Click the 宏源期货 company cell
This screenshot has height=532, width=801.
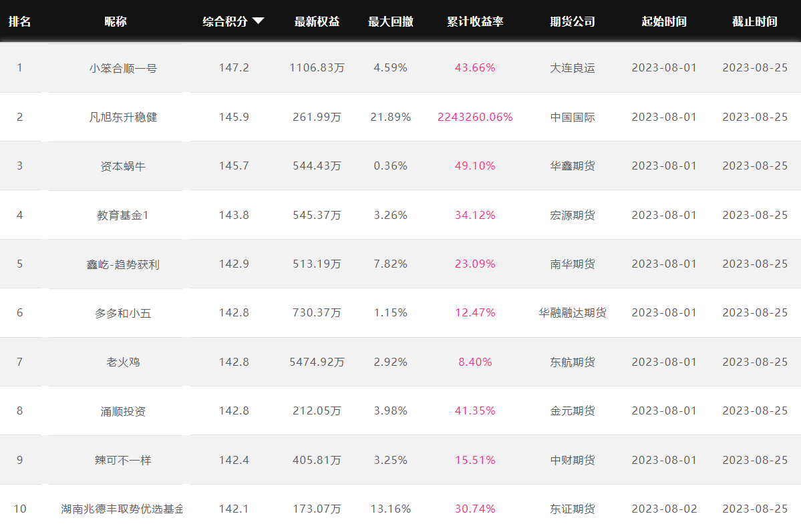point(573,215)
